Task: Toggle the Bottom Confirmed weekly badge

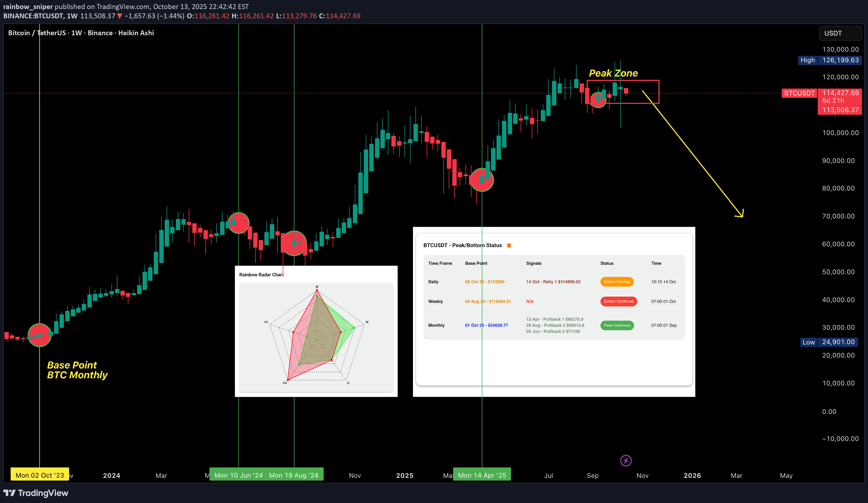Action: (618, 301)
